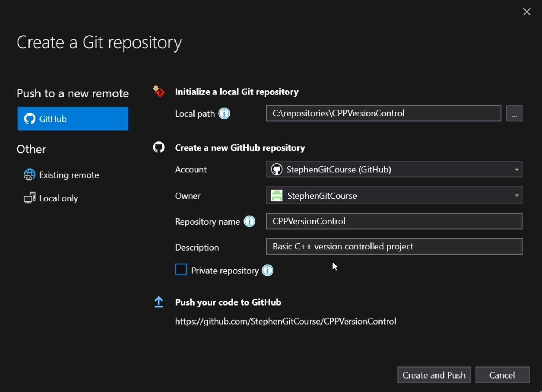Click into the Repository name field
Screen dimensions: 542x392
(x=394, y=221)
